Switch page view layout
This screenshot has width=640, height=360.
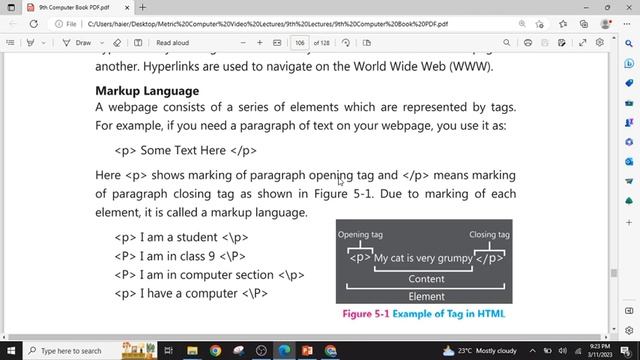click(x=367, y=42)
